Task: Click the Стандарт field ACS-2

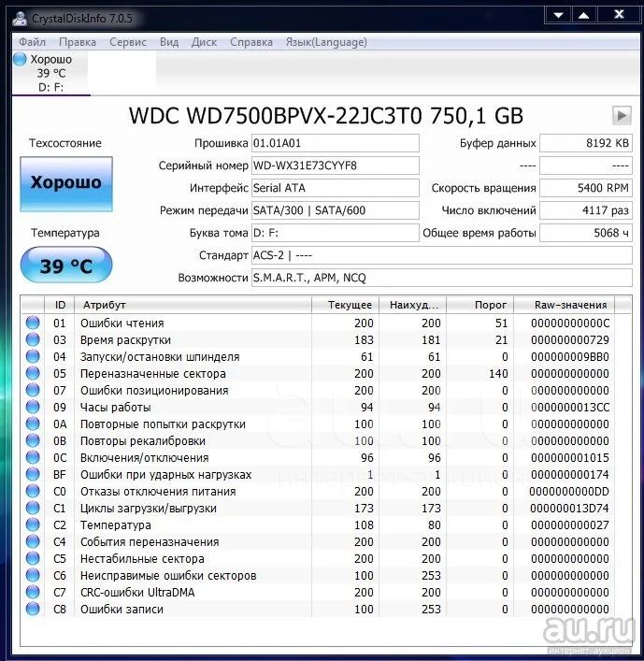Action: (x=442, y=255)
